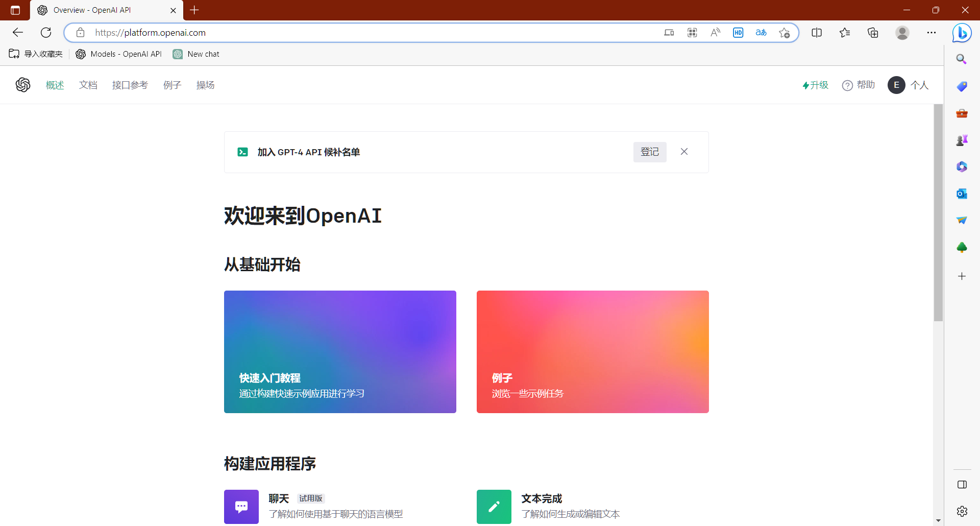Dismiss the GPT-4 API waitlist banner
980x526 pixels.
point(684,152)
